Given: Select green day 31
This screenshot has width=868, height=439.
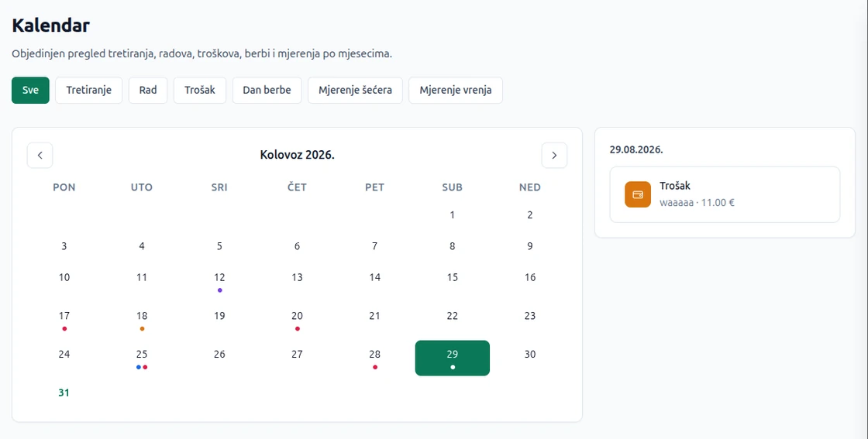Looking at the screenshot, I should pos(64,393).
